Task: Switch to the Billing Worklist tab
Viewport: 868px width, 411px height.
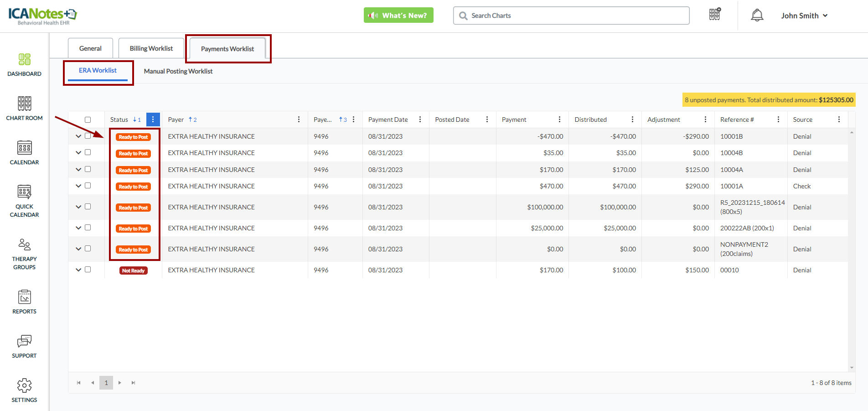Action: pos(151,48)
